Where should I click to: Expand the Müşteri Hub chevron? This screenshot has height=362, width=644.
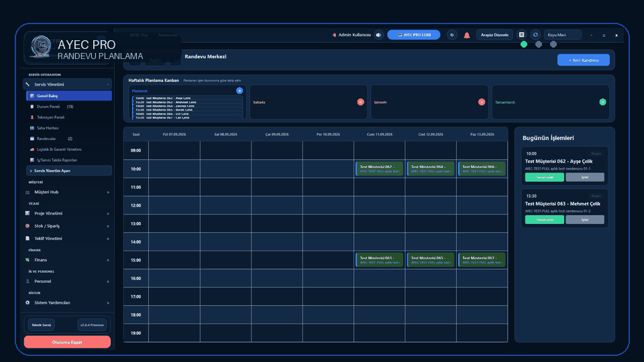tap(108, 192)
